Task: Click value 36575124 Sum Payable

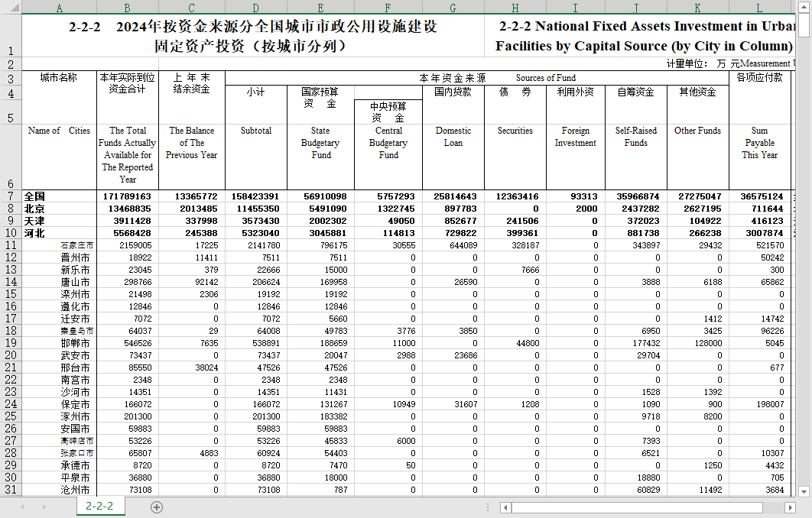Action: (760, 196)
